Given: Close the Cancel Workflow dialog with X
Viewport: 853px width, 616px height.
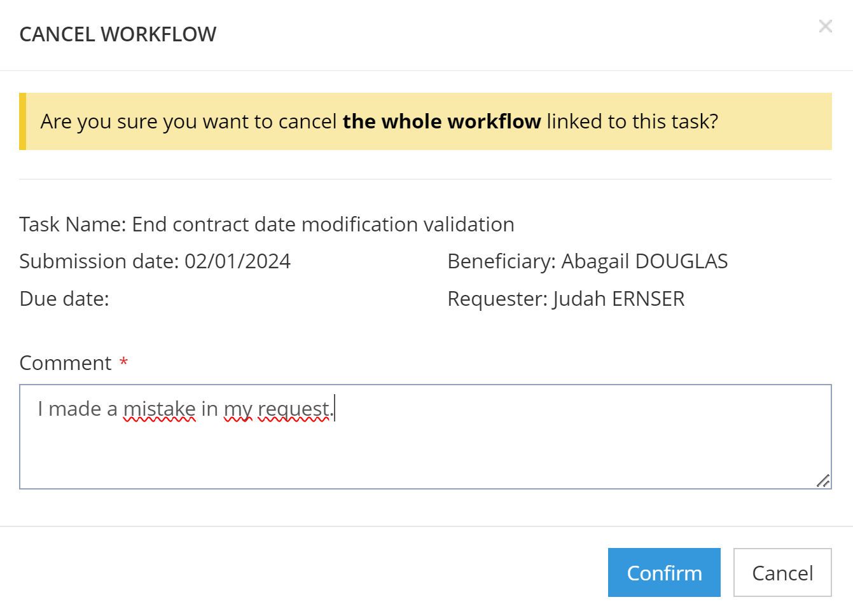Looking at the screenshot, I should click(825, 26).
